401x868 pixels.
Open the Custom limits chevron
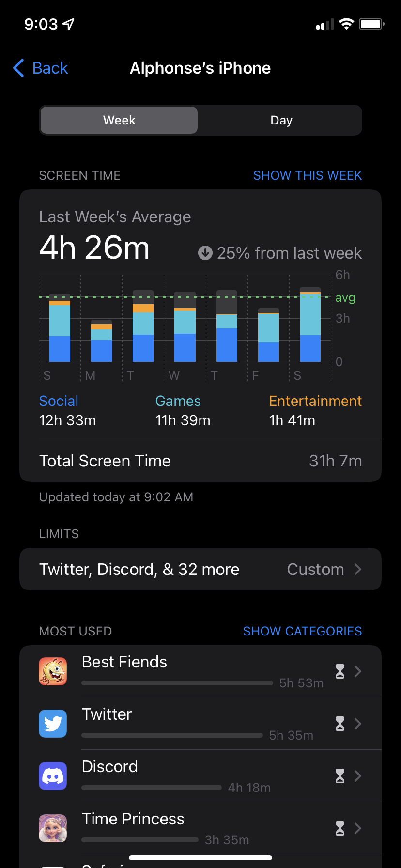(358, 569)
